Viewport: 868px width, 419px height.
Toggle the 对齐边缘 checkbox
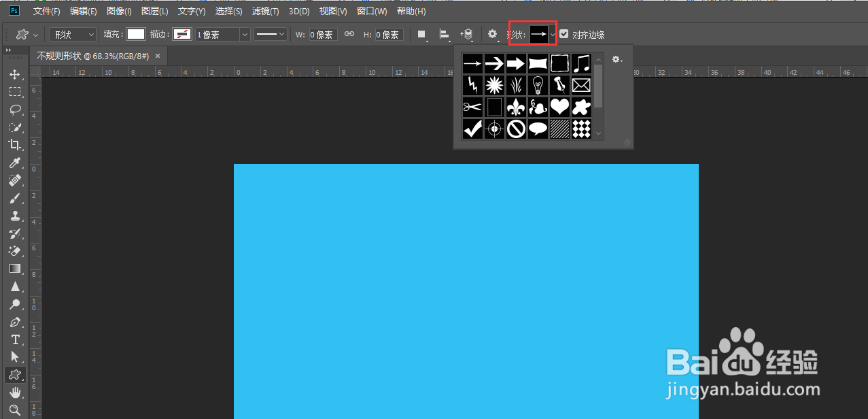pos(564,34)
